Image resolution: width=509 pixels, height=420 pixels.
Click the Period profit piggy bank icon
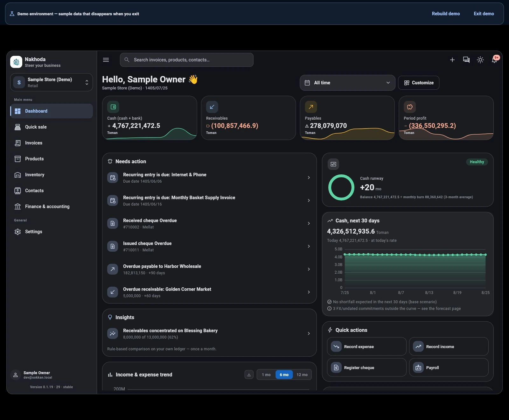click(x=410, y=107)
